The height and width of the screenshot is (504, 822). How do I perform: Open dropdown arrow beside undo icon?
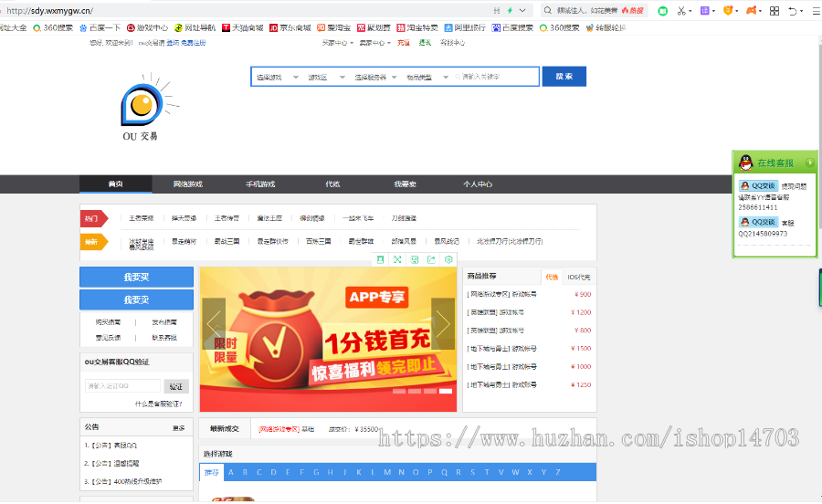[802, 11]
